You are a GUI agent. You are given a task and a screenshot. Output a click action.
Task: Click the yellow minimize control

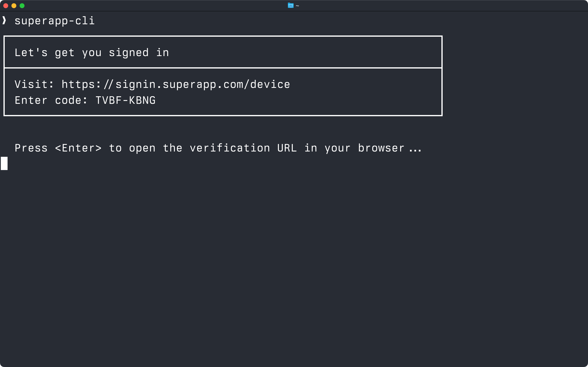pyautogui.click(x=14, y=6)
